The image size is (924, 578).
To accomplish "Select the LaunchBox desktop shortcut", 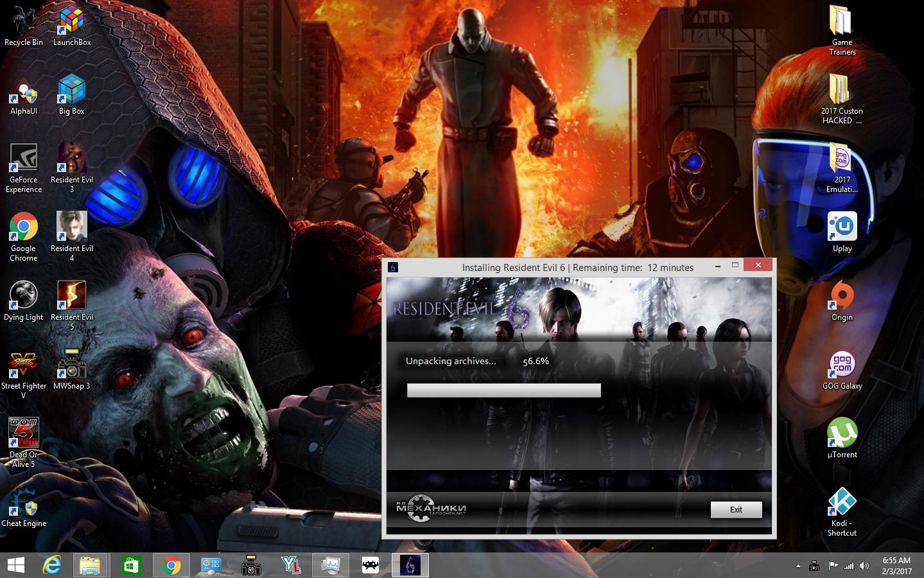I will tap(72, 26).
